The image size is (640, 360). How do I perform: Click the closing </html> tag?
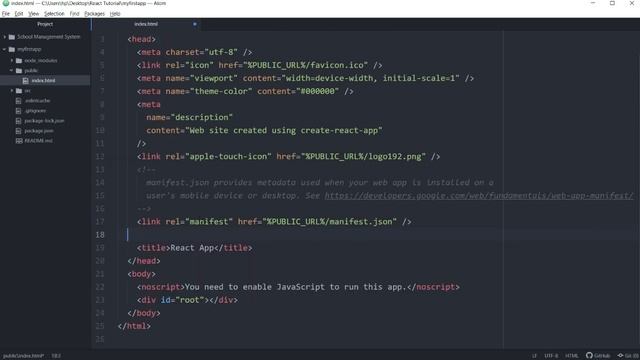[x=134, y=327]
